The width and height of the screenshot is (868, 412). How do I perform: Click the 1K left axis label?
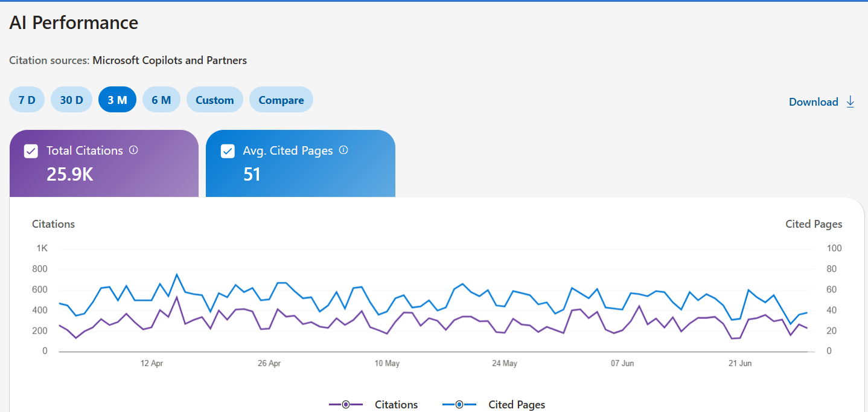click(42, 248)
